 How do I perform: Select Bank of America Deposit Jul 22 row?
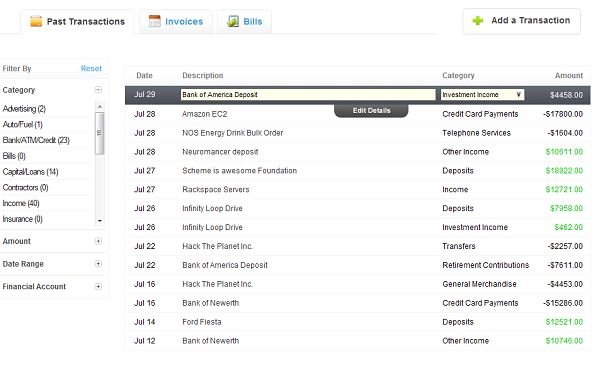coord(357,265)
